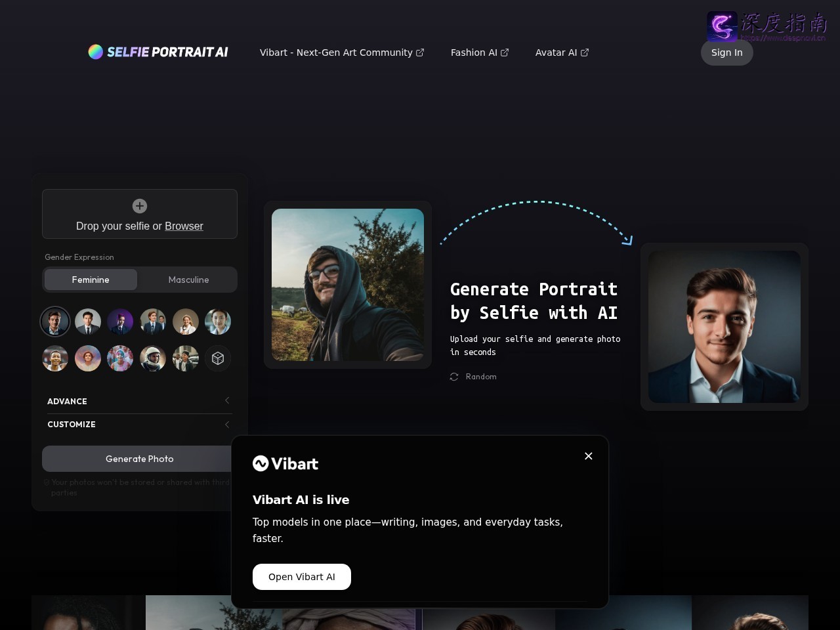Image resolution: width=840 pixels, height=630 pixels.
Task: Select the street scene jacket style
Action: [x=186, y=358]
